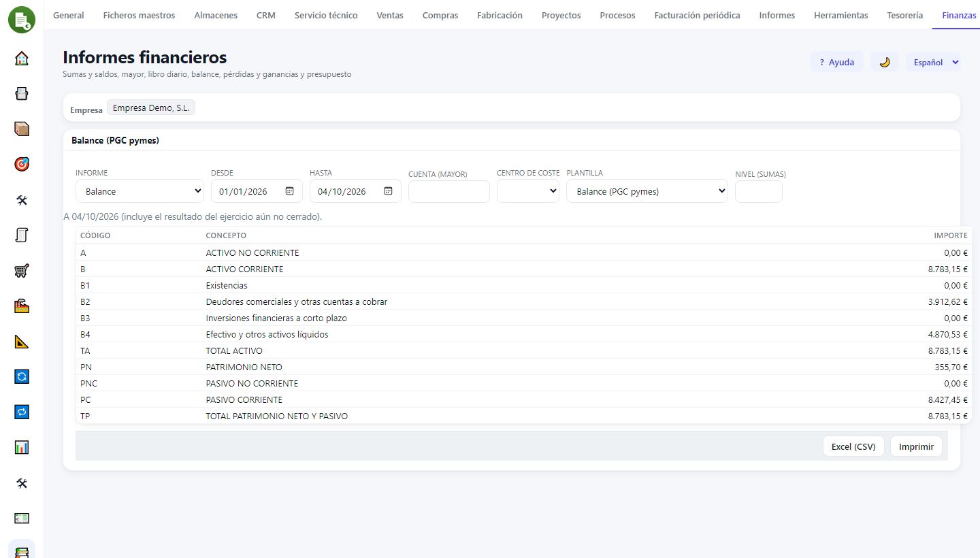Focus the Cuenta (mayor) input field
Screen dimensions: 980x558
[x=449, y=191]
